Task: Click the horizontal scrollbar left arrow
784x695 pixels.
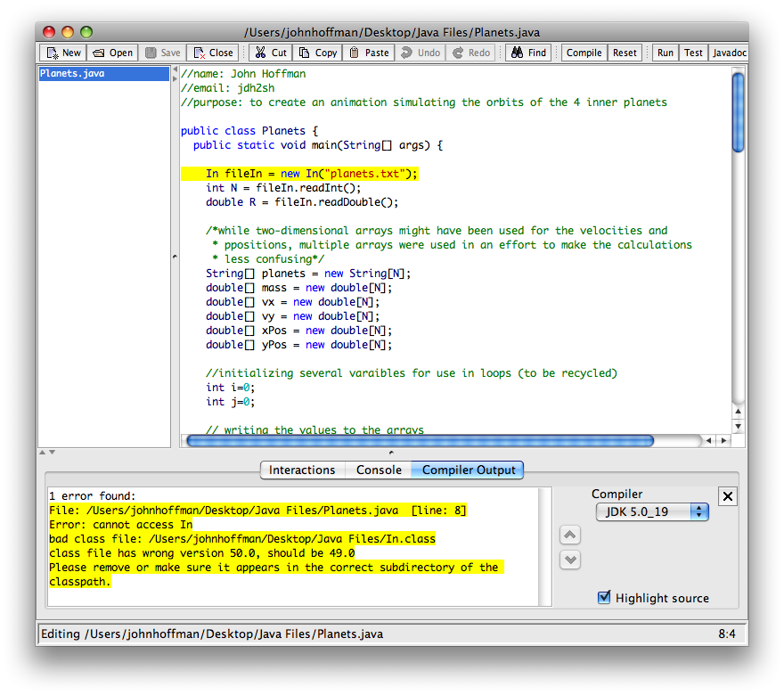Action: tap(708, 440)
